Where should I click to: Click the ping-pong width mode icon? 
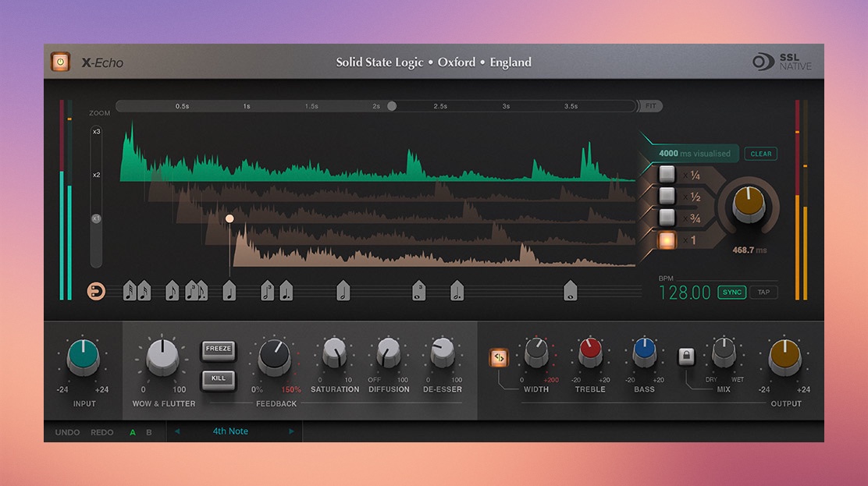point(499,357)
